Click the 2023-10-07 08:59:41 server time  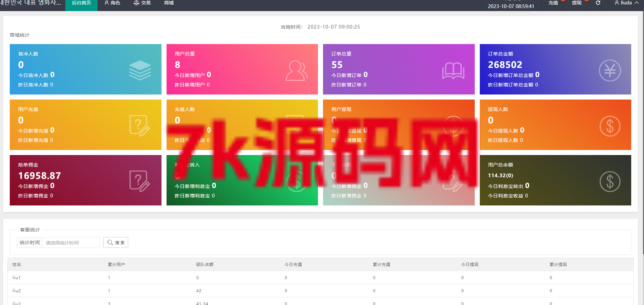pos(511,6)
